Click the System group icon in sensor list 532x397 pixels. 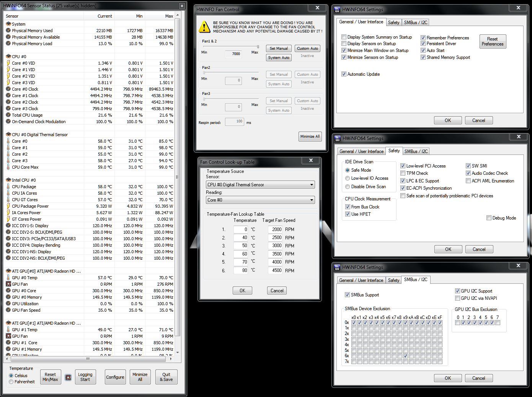click(x=8, y=24)
